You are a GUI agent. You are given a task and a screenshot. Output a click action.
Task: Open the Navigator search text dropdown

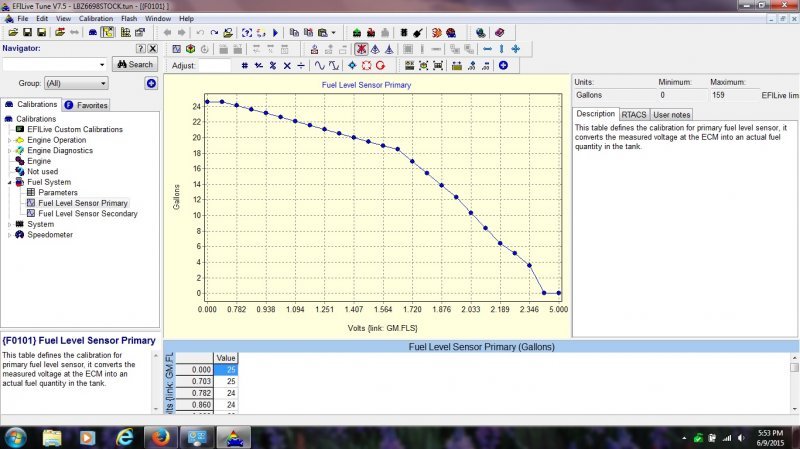click(x=102, y=64)
